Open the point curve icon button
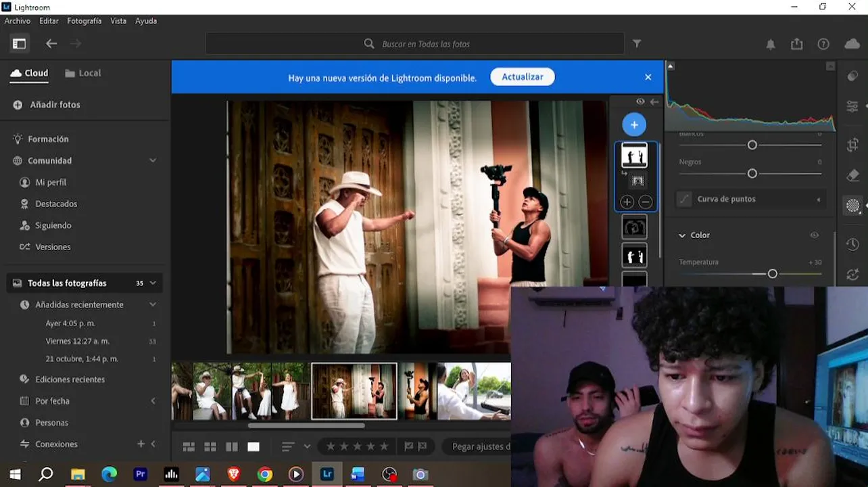This screenshot has width=868, height=487. (x=685, y=199)
